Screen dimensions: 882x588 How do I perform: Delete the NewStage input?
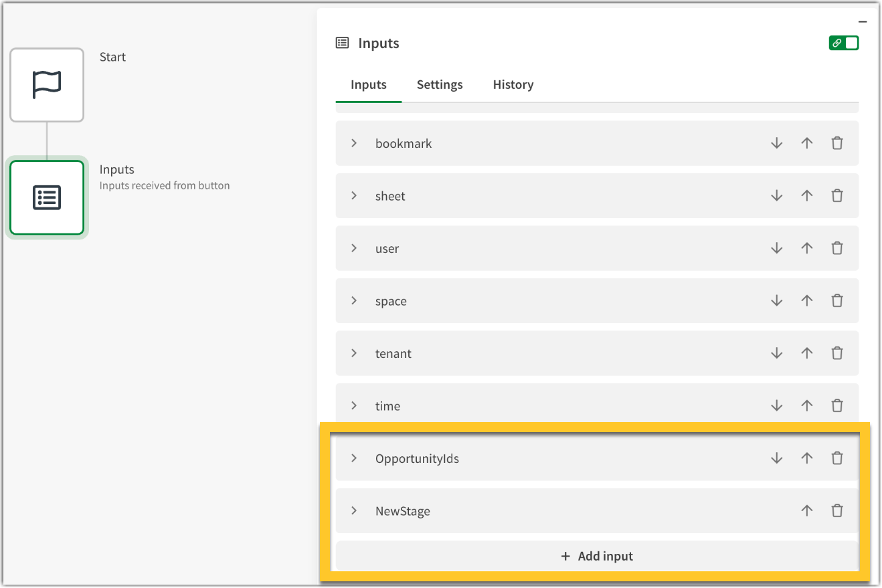point(836,511)
